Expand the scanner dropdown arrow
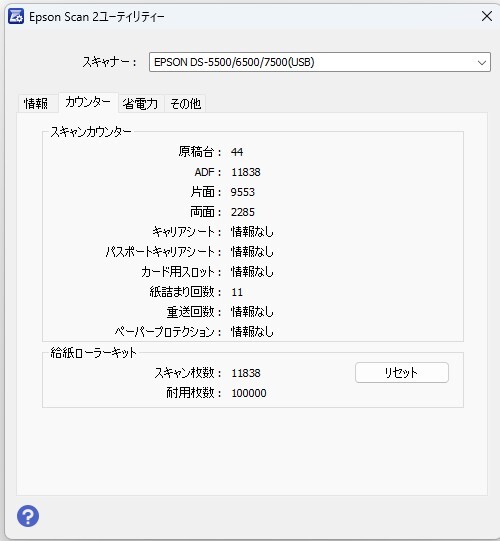Image resolution: width=500 pixels, height=541 pixels. click(x=482, y=62)
